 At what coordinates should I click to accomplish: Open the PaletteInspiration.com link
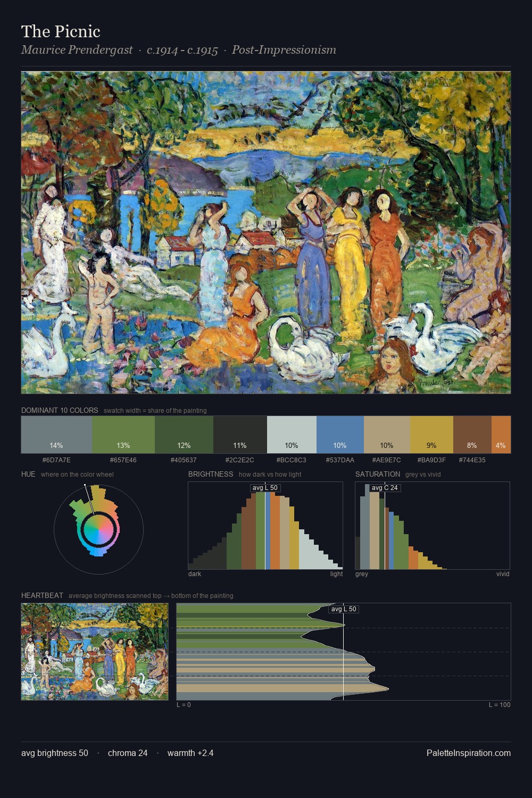tap(469, 753)
